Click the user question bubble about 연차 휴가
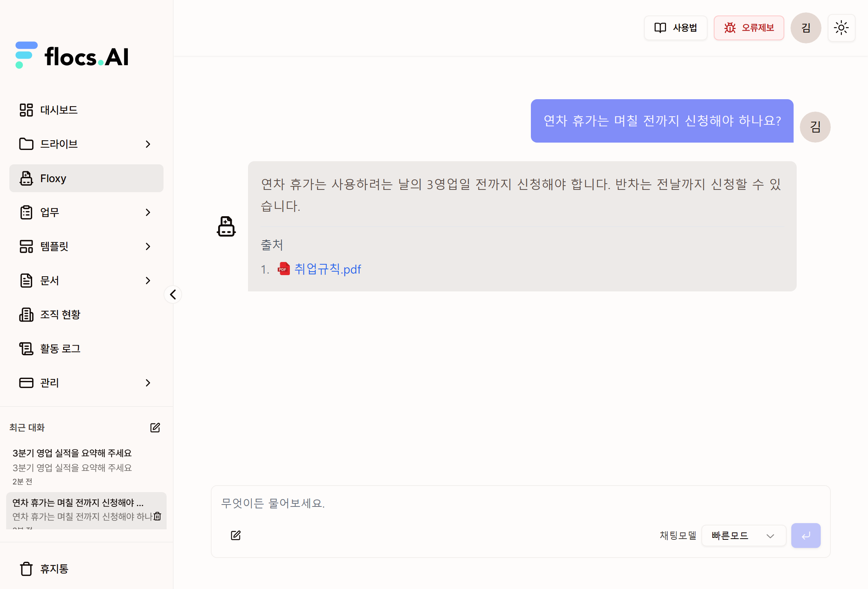Viewport: 868px width, 589px height. 662,121
